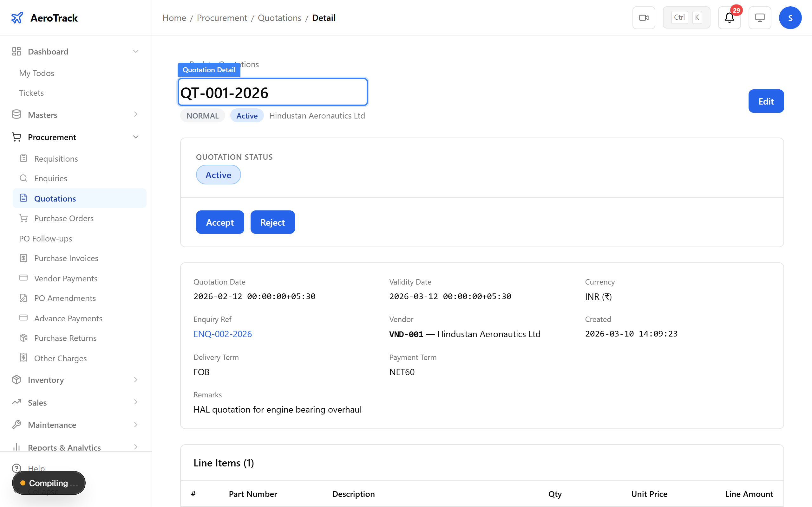Collapse the Procurement section

(x=135, y=137)
